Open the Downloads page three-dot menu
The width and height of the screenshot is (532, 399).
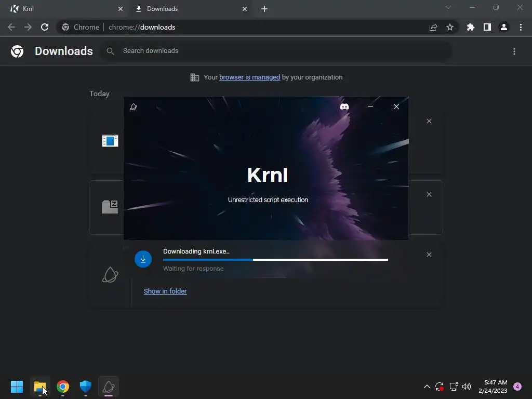click(514, 51)
